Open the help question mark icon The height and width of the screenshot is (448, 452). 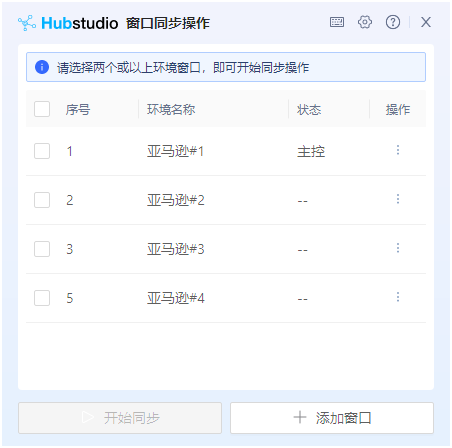(393, 22)
